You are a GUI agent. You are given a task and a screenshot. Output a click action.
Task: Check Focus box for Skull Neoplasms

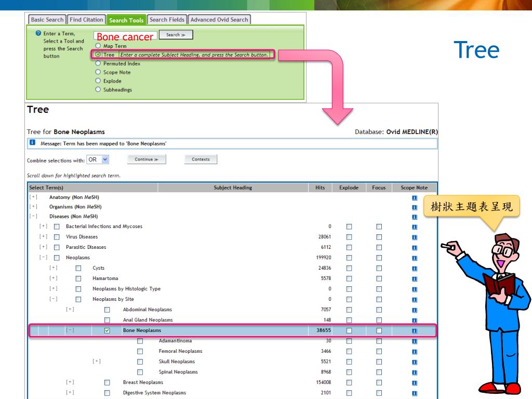(379, 362)
